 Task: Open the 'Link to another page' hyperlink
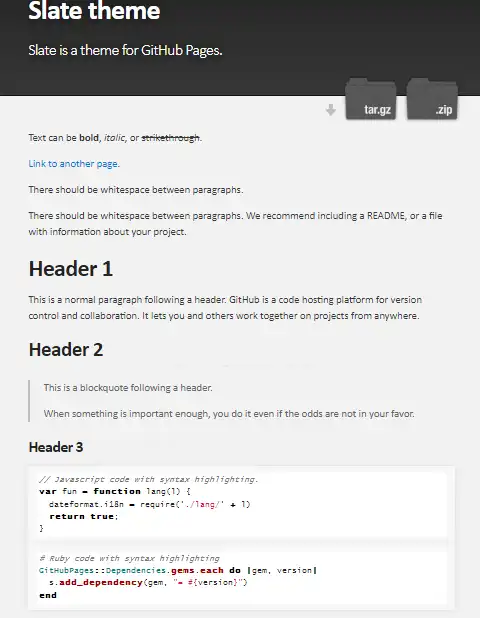click(74, 164)
